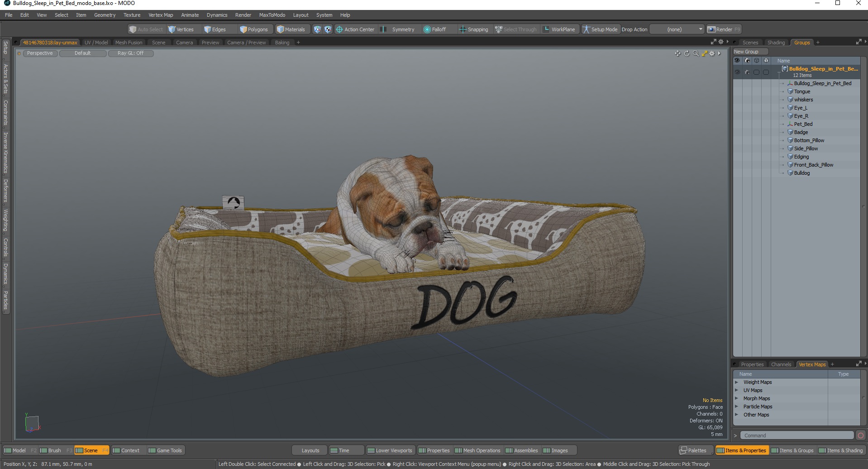This screenshot has height=469, width=868.
Task: Select Polygons selection mode
Action: coord(254,29)
